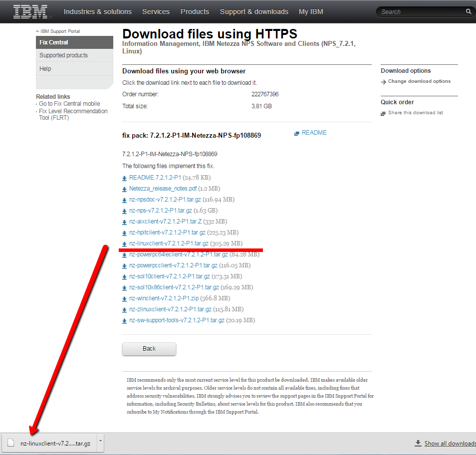Click download icon beside nz-linuxclient-v7.2.1.2-P1.tar.gz
This screenshot has width=476, height=455.
coord(124,244)
